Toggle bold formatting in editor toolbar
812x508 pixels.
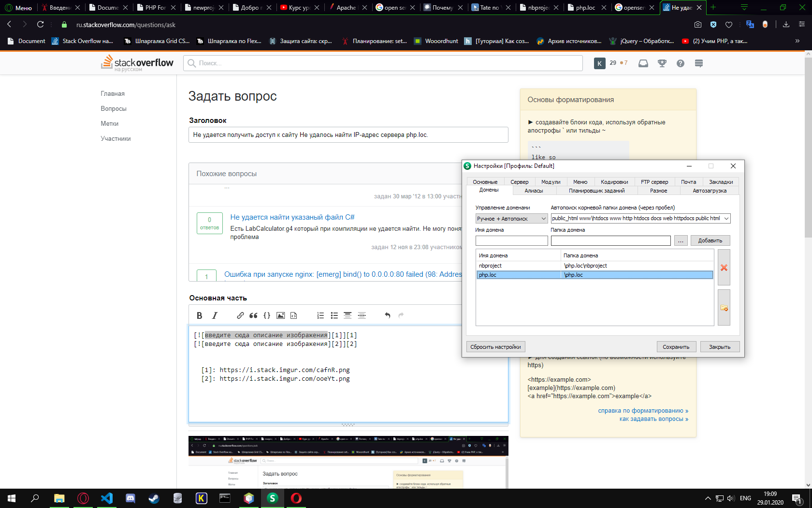[199, 315]
